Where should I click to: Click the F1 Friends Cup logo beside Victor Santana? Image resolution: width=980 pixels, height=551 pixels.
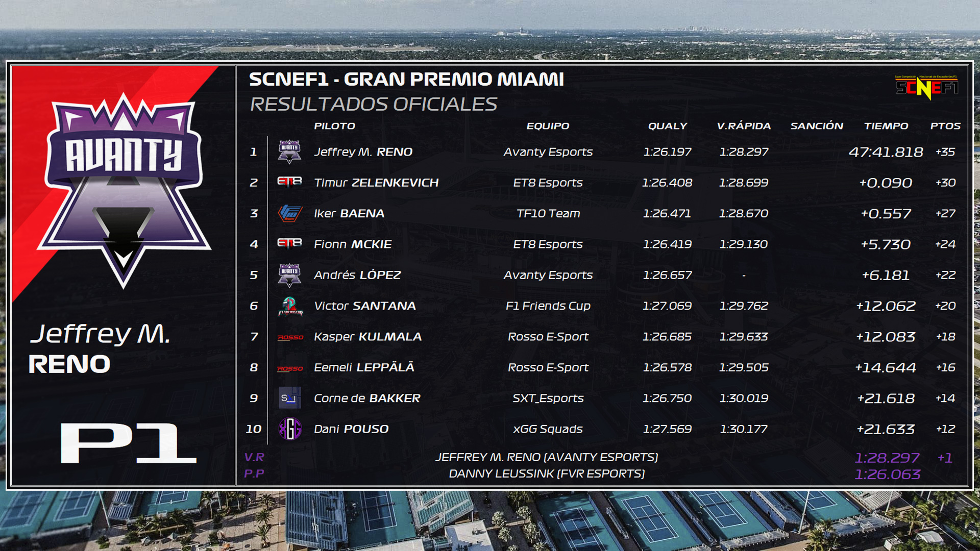click(x=290, y=306)
